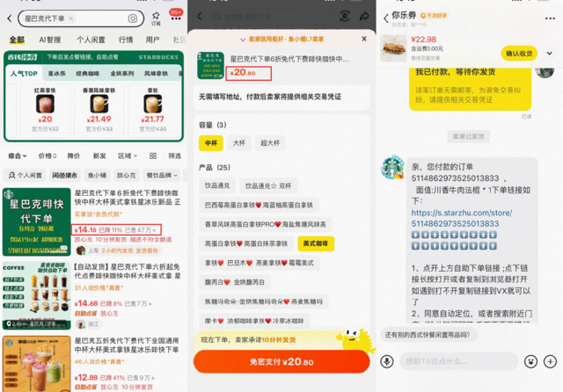Filter by 降价
This screenshot has width=563, height=392.
point(74,156)
